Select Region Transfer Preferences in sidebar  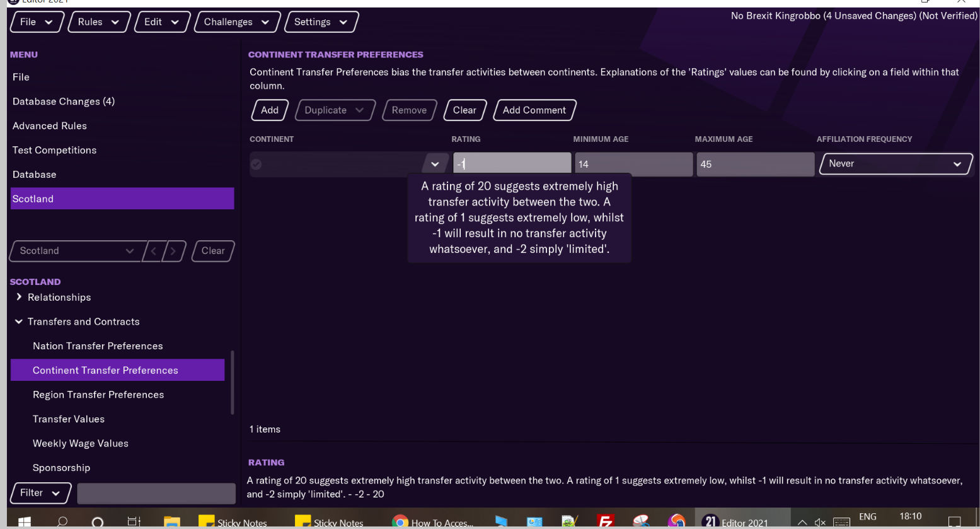click(98, 395)
